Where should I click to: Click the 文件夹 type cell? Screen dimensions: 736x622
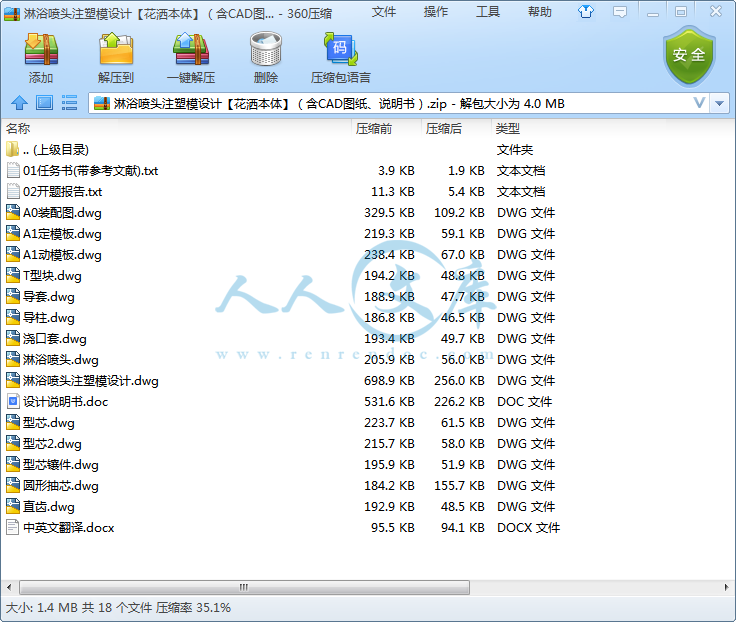click(x=515, y=150)
